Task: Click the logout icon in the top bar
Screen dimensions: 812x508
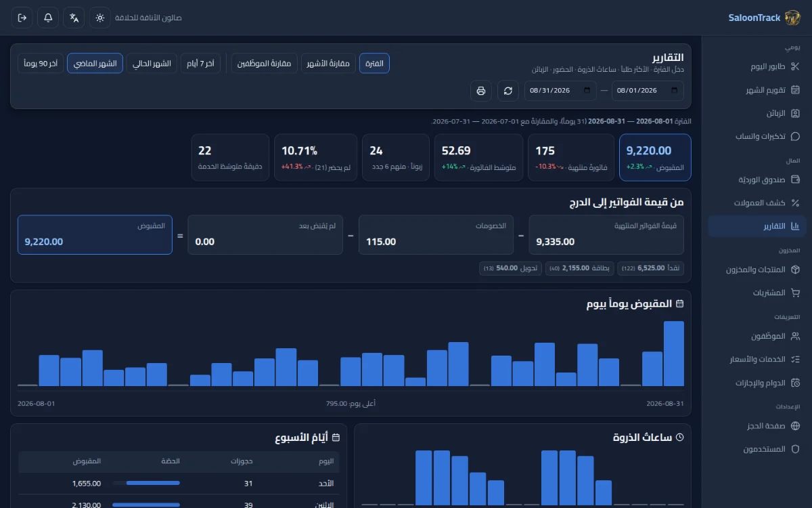Action: coord(22,18)
